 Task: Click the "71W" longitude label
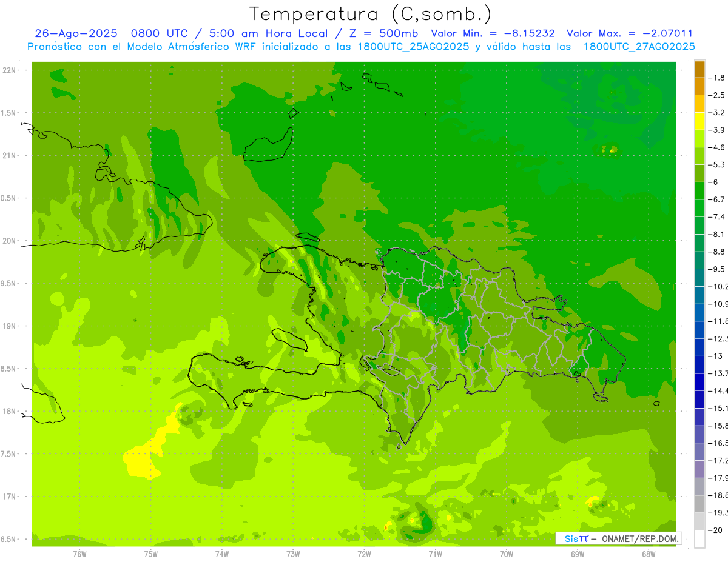[435, 554]
